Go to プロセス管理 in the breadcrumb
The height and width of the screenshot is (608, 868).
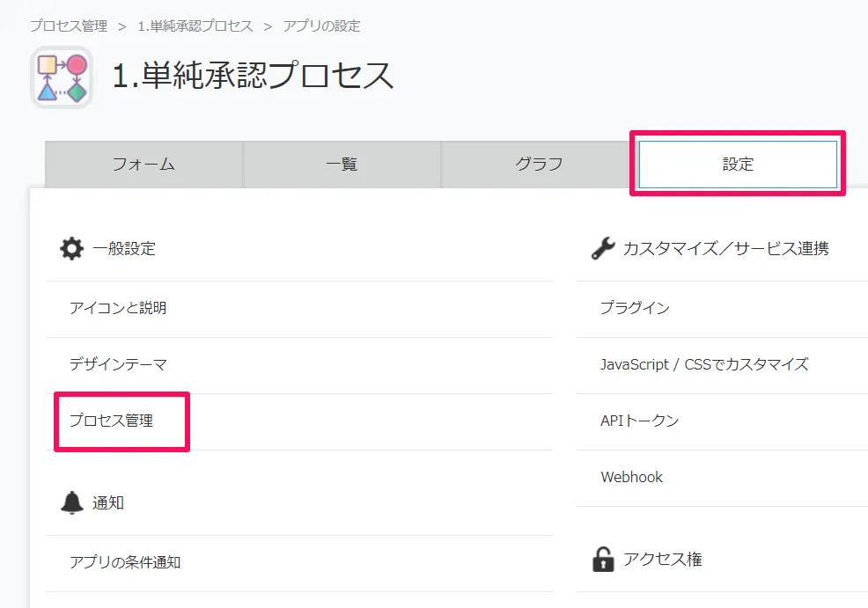(69, 26)
